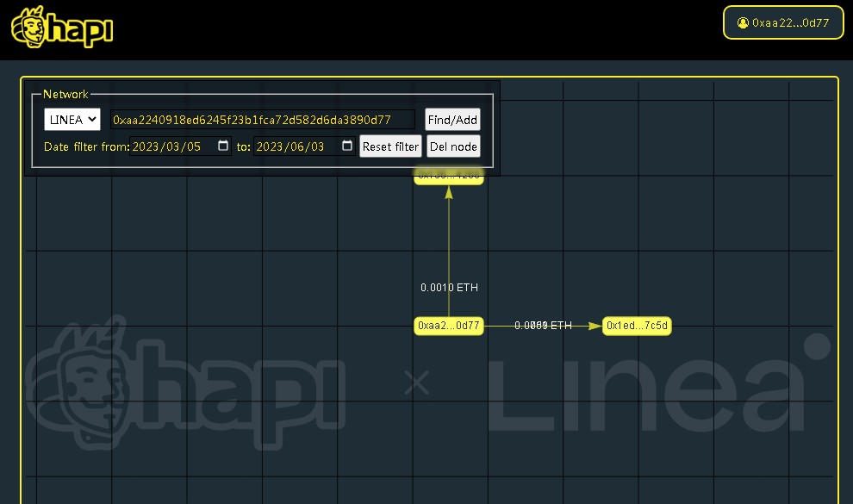Viewport: 853px width, 504px height.
Task: Click the user avatar icon in account button
Action: (743, 23)
